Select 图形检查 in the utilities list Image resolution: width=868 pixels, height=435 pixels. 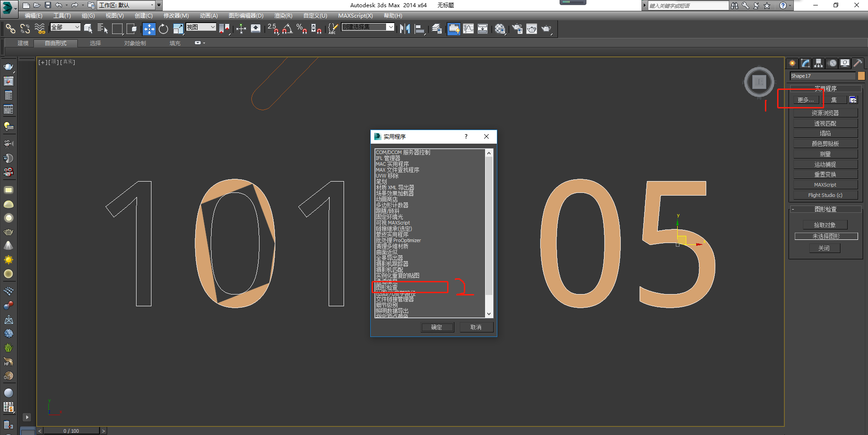click(x=387, y=287)
